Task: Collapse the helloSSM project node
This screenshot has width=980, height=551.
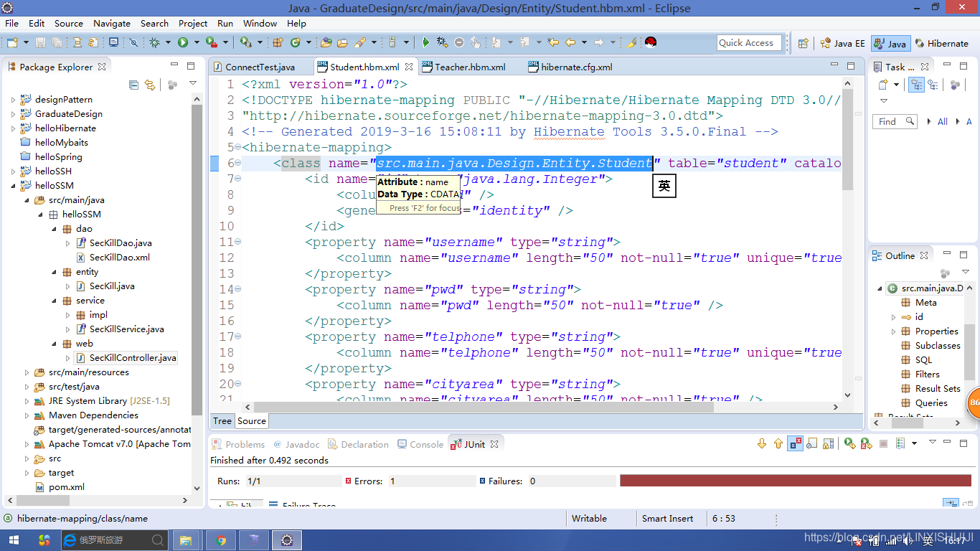Action: 14,186
